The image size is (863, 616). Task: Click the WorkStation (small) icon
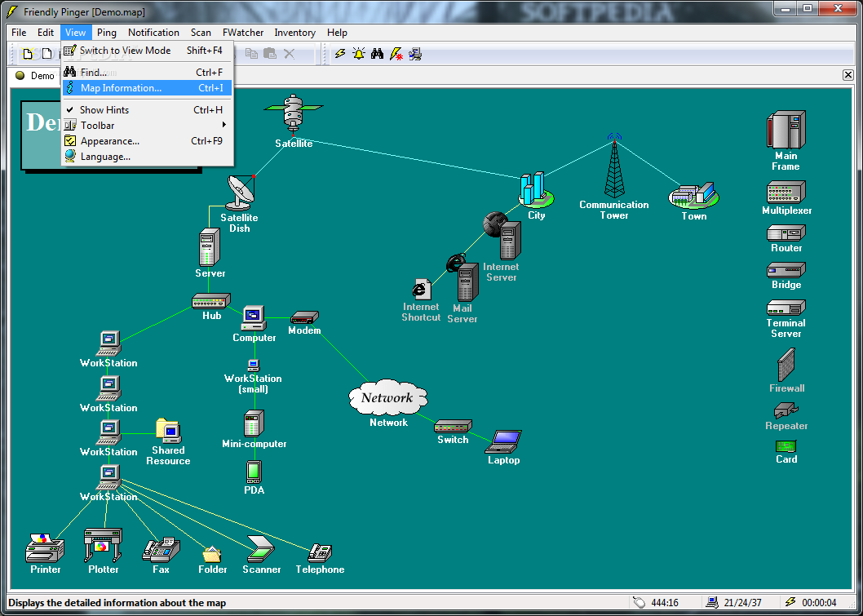tap(253, 365)
